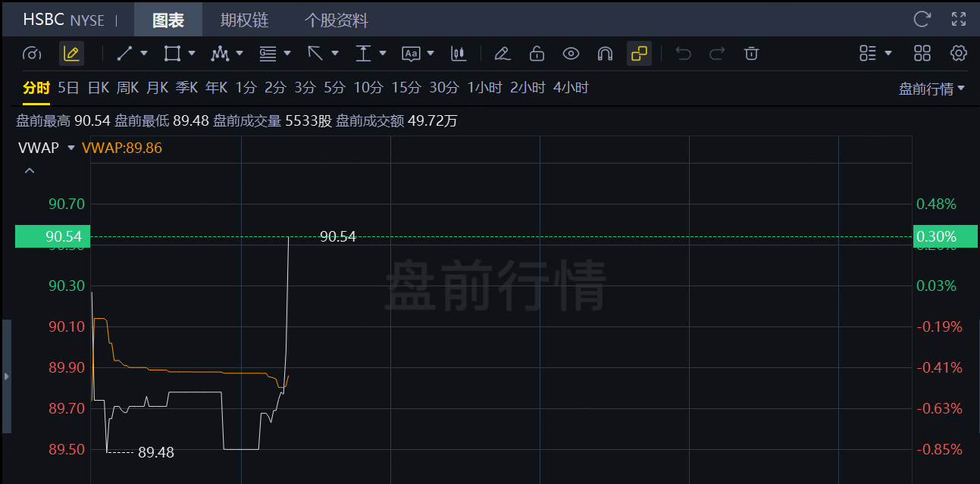Click the four-square grid layout icon

tap(922, 53)
